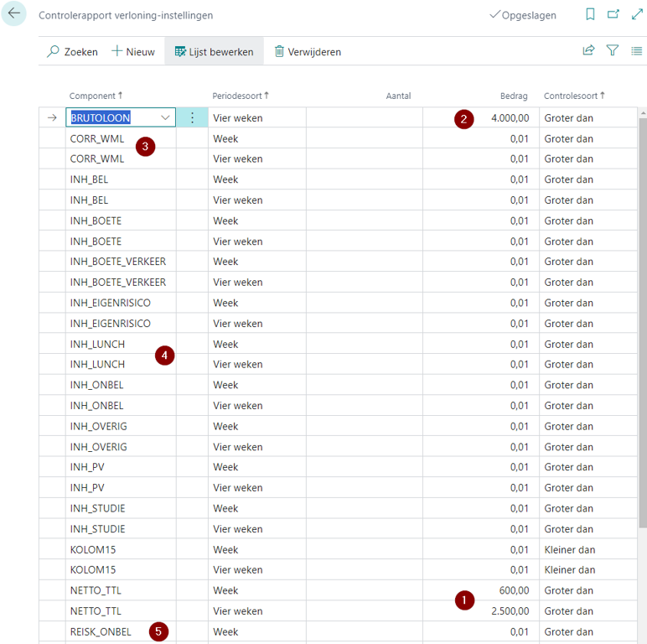Click the Verwijderen button

point(307,52)
